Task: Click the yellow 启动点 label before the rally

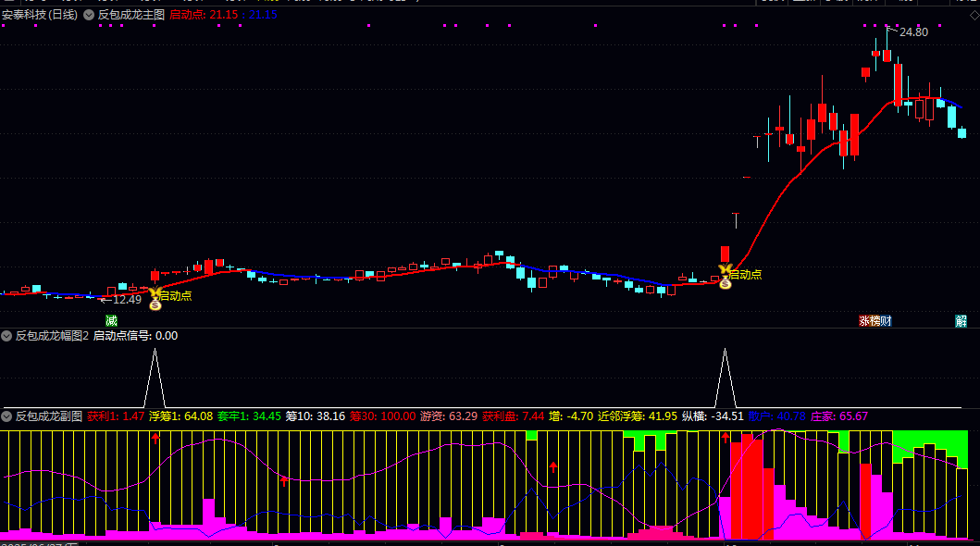Action: point(746,275)
